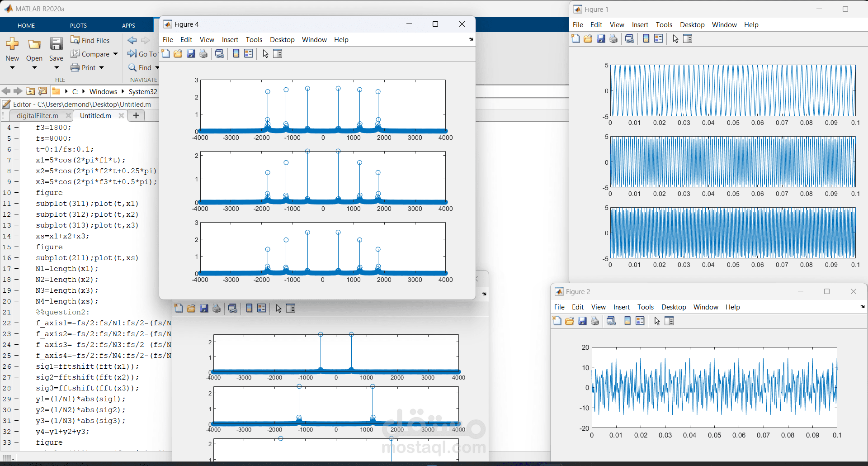Expand the Save dropdown arrow

pos(57,68)
